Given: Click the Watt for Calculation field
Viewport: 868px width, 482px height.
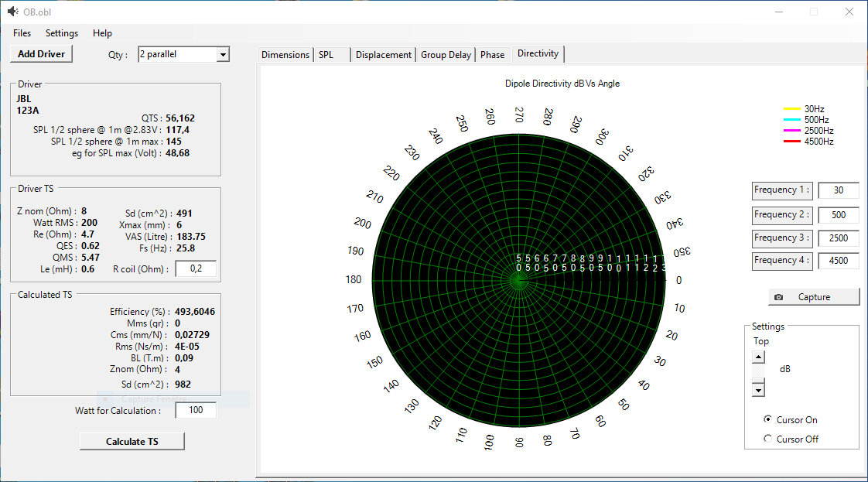Looking at the screenshot, I should click(x=196, y=410).
